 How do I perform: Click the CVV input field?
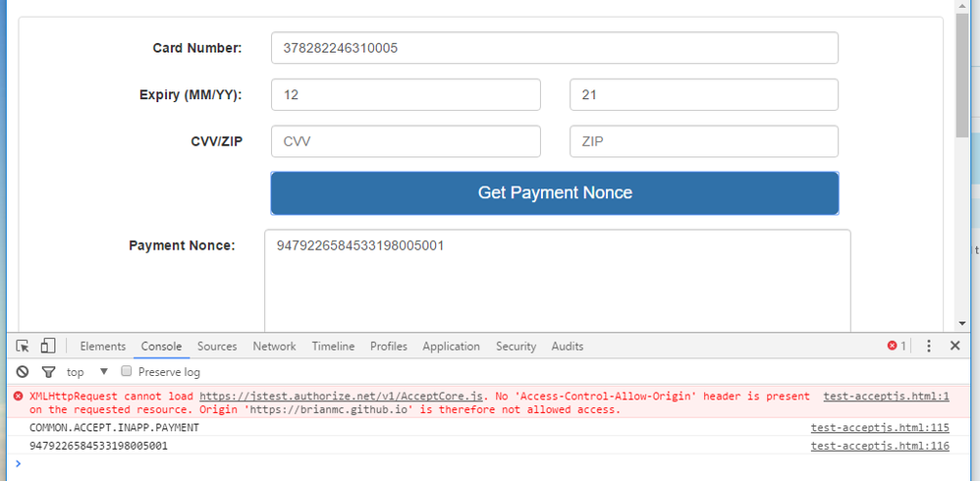click(x=406, y=141)
